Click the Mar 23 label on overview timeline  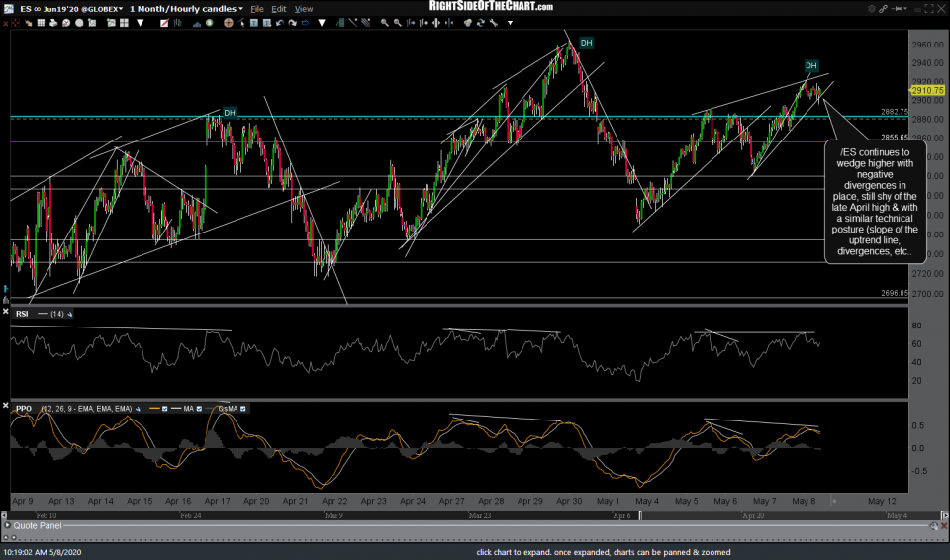(x=479, y=515)
